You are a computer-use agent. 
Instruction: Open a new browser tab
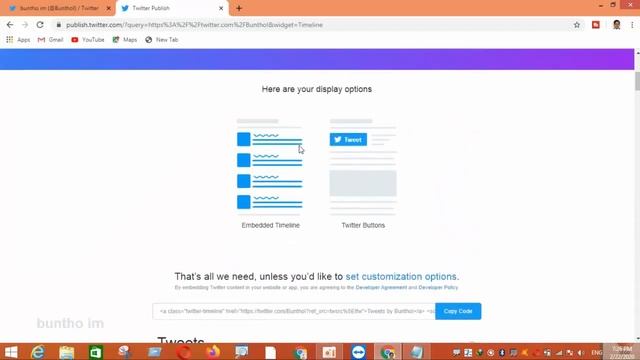[x=239, y=8]
